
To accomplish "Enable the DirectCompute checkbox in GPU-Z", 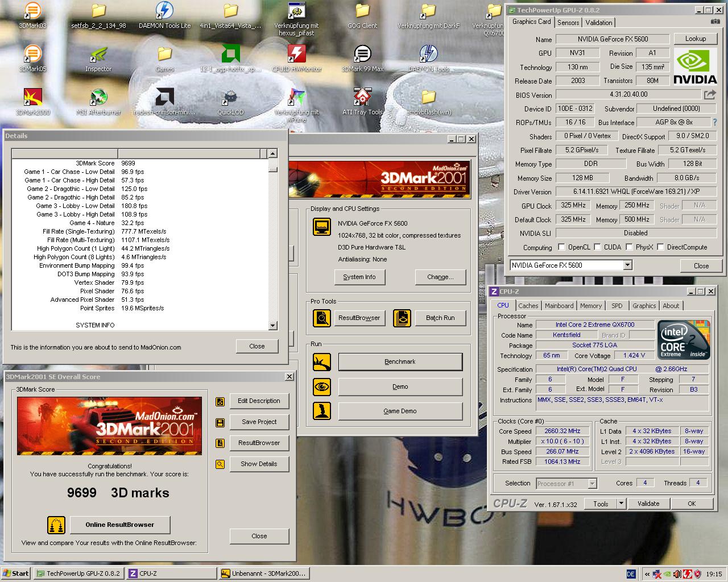I will tap(660, 247).
